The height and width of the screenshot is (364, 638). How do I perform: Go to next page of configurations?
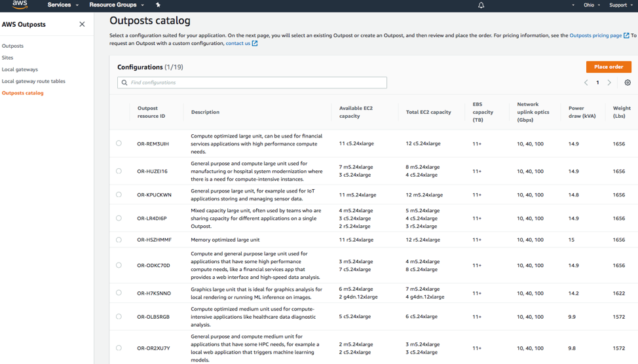(x=609, y=82)
